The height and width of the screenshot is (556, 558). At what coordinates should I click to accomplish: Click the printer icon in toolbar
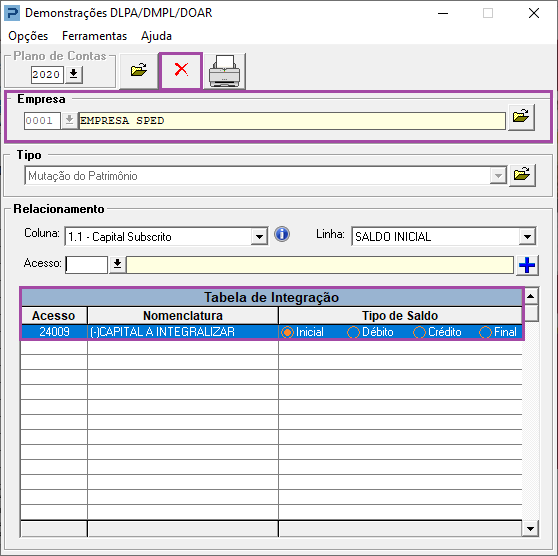[224, 71]
